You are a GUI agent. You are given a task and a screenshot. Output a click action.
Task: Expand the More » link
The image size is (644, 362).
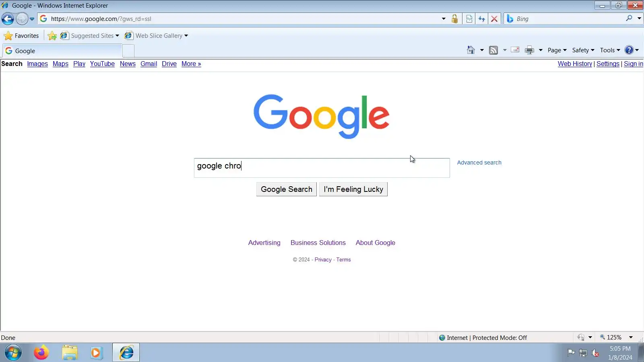point(191,64)
